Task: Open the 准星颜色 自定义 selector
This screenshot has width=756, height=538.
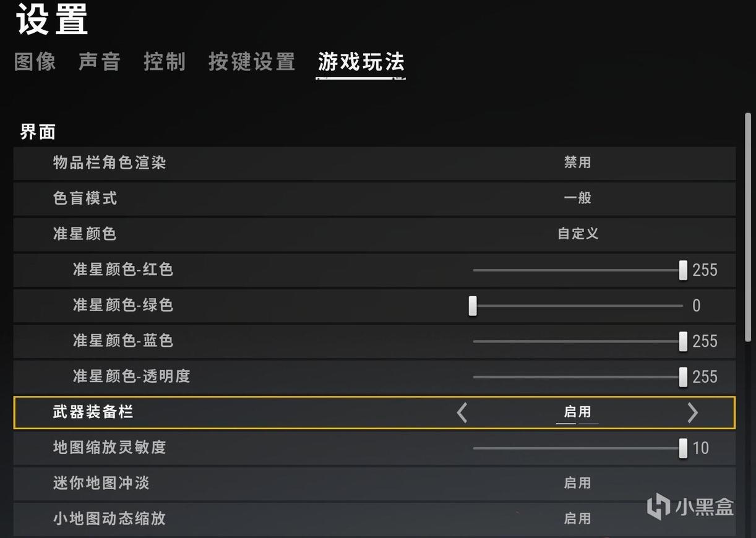Action: pos(578,234)
